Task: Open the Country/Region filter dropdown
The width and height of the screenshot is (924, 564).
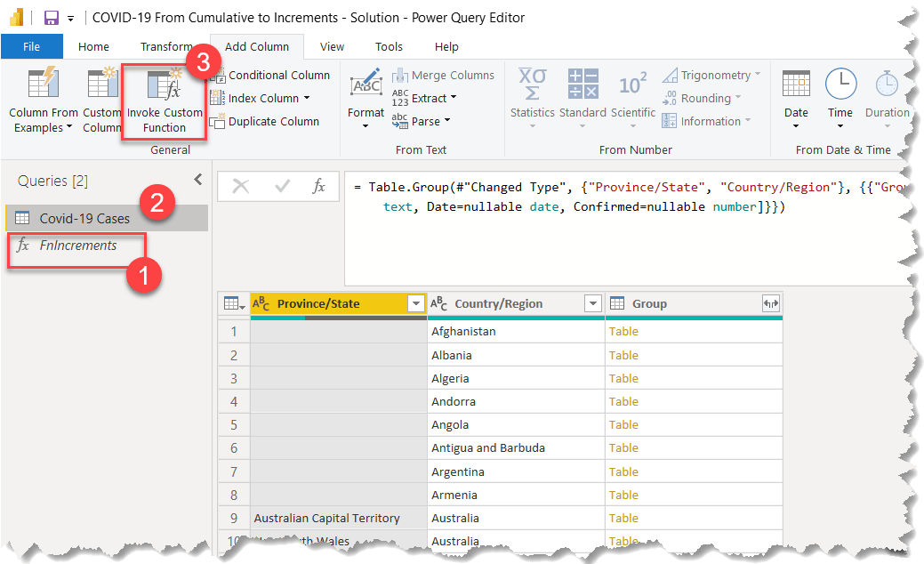Action: (593, 303)
